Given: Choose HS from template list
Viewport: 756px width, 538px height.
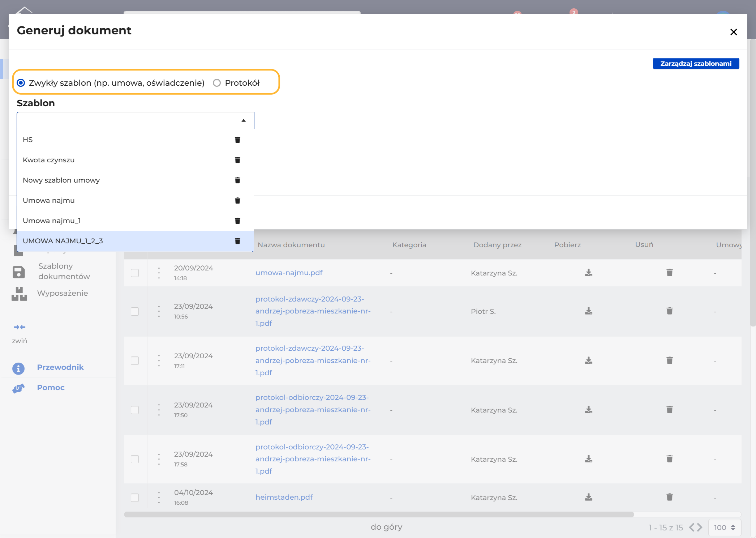Looking at the screenshot, I should [x=135, y=140].
